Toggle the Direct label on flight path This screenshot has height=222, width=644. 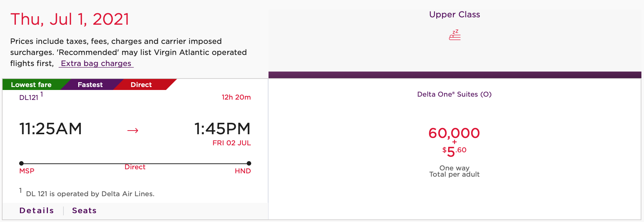[135, 167]
